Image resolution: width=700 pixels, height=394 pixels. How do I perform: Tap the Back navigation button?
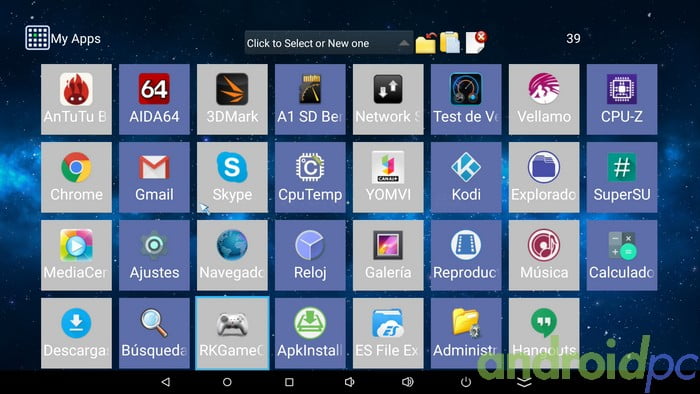pyautogui.click(x=166, y=382)
